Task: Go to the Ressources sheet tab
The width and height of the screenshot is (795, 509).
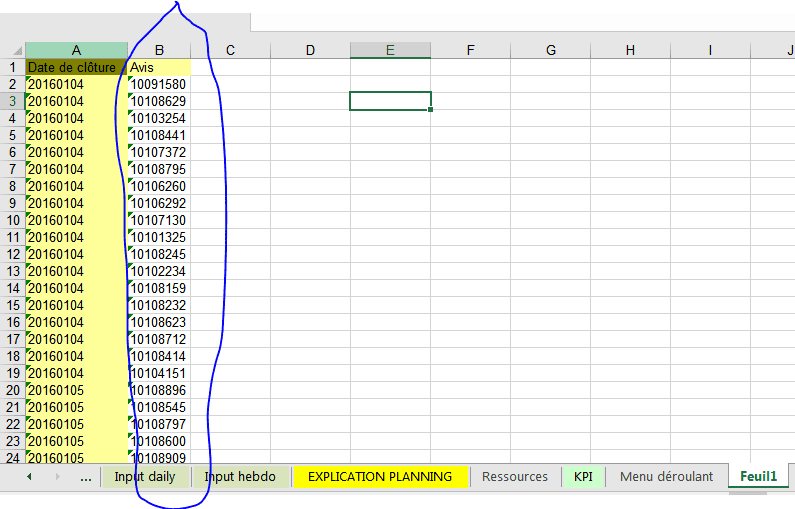Action: (514, 477)
